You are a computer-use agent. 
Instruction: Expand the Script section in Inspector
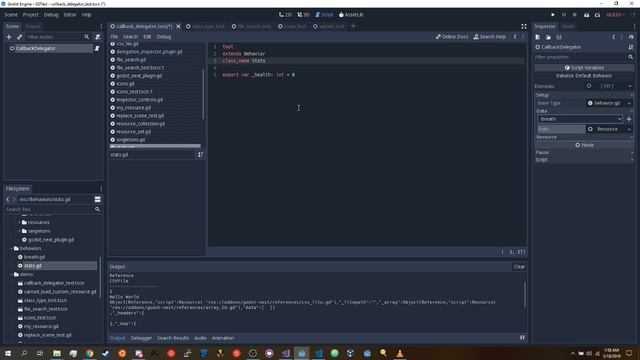(x=584, y=160)
